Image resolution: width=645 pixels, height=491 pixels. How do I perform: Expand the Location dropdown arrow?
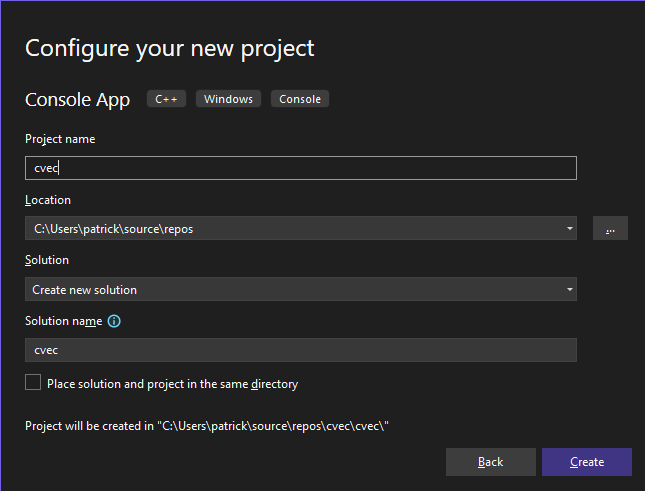tap(569, 228)
